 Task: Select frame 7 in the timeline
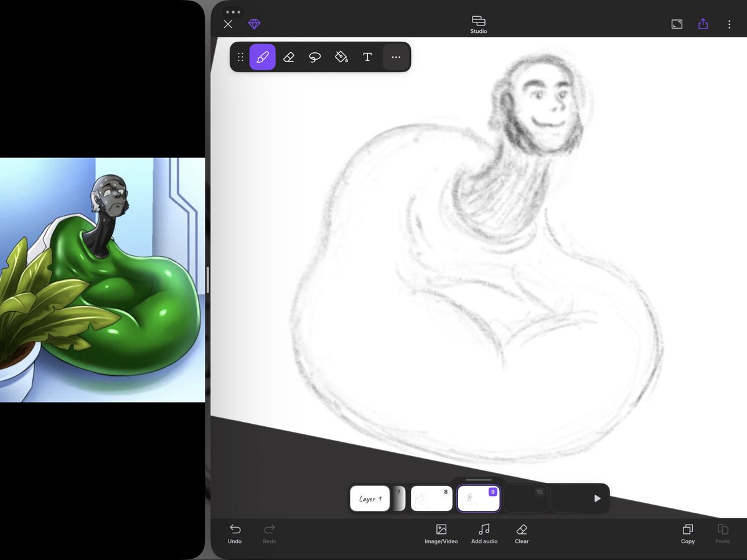click(398, 498)
